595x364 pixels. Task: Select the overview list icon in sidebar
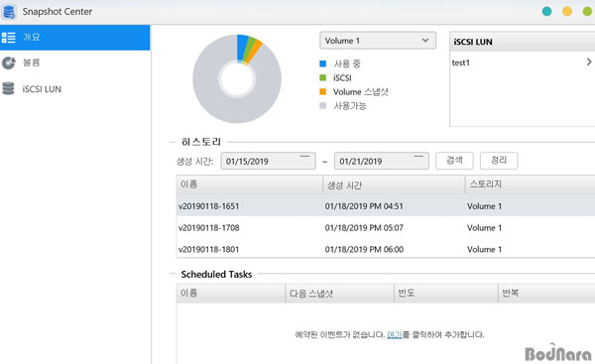click(x=8, y=38)
